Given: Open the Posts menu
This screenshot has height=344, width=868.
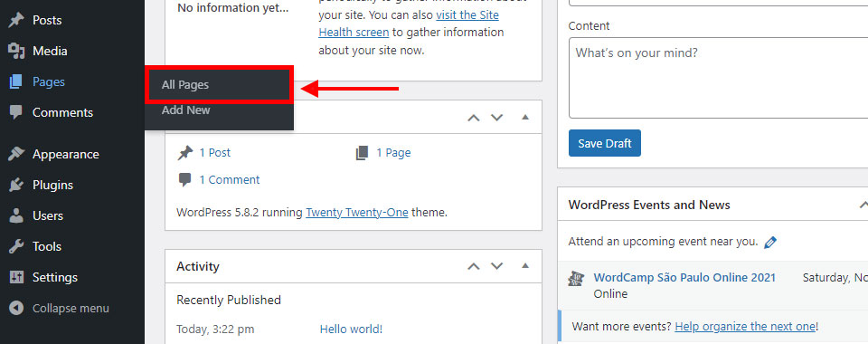Looking at the screenshot, I should pyautogui.click(x=47, y=21).
